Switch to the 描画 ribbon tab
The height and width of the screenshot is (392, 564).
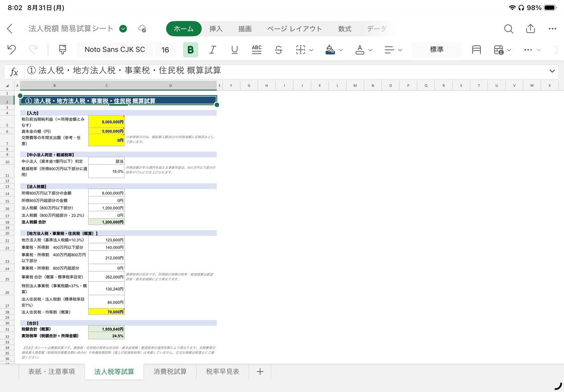245,29
